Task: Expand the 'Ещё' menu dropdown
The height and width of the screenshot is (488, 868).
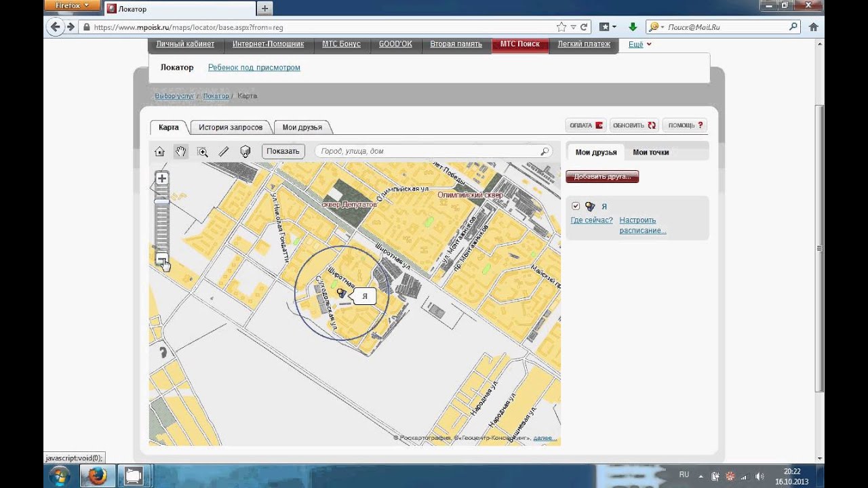Action: coord(639,44)
